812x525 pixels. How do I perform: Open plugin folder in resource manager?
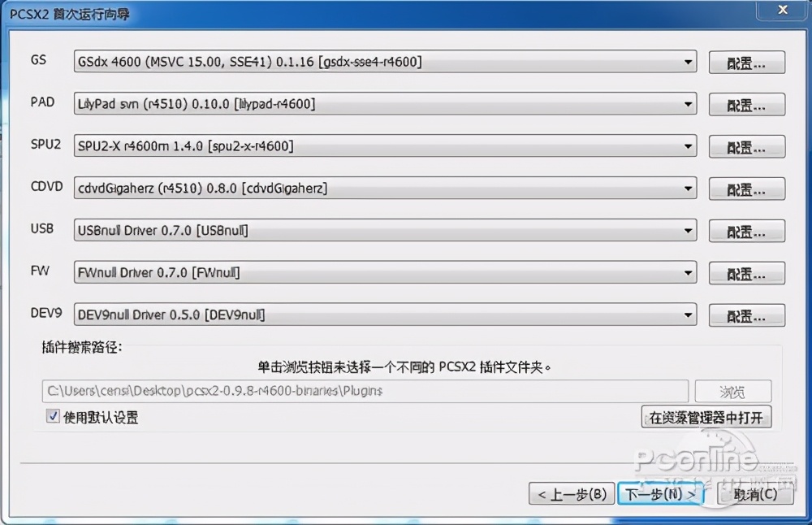[706, 417]
